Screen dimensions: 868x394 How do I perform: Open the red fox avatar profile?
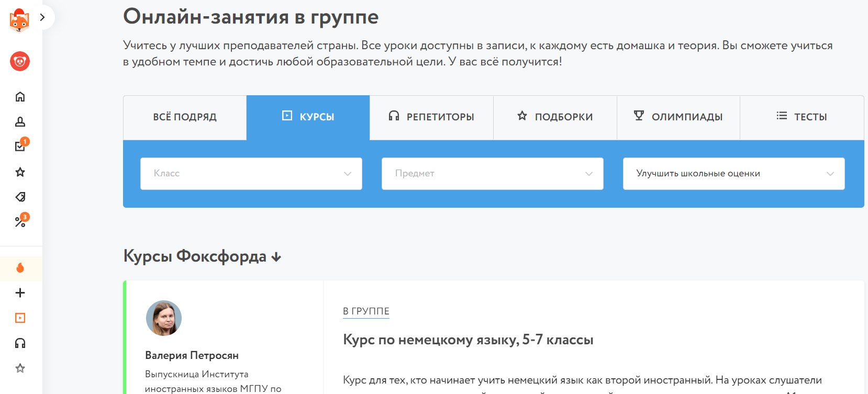point(20,61)
